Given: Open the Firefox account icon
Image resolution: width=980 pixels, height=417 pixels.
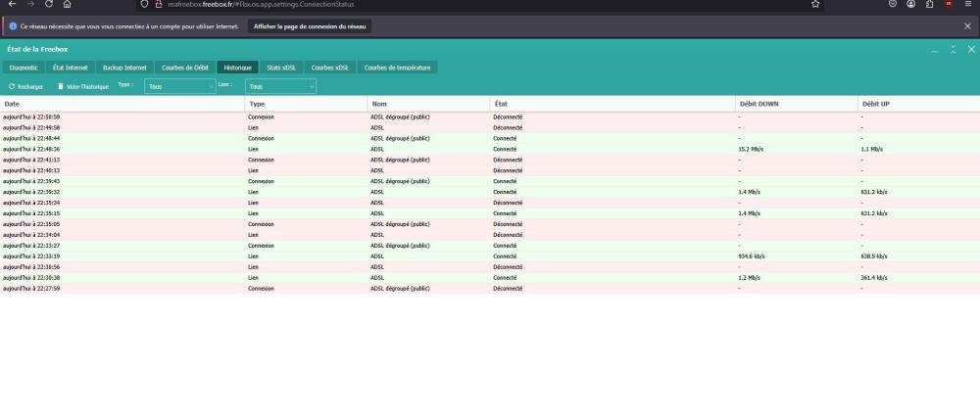Looking at the screenshot, I should (911, 4).
